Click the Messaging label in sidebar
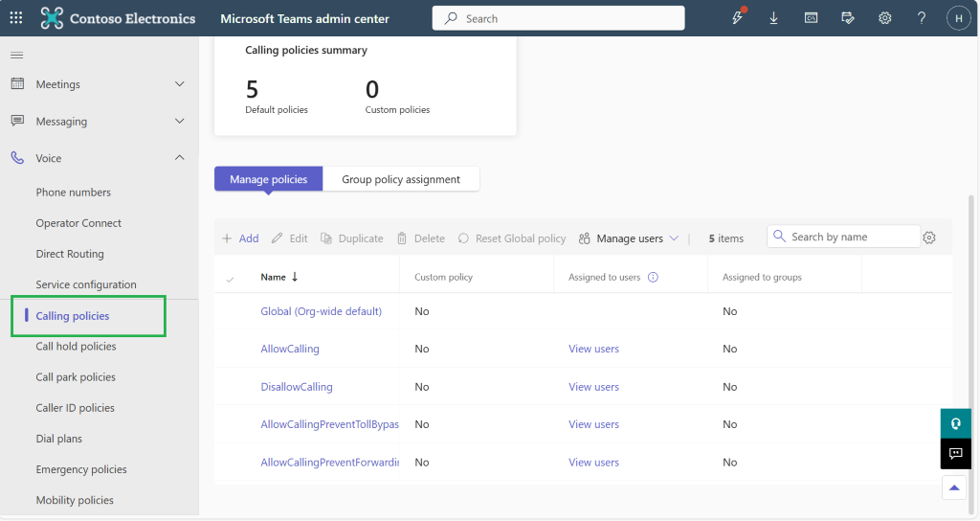Image resolution: width=980 pixels, height=521 pixels. (61, 122)
